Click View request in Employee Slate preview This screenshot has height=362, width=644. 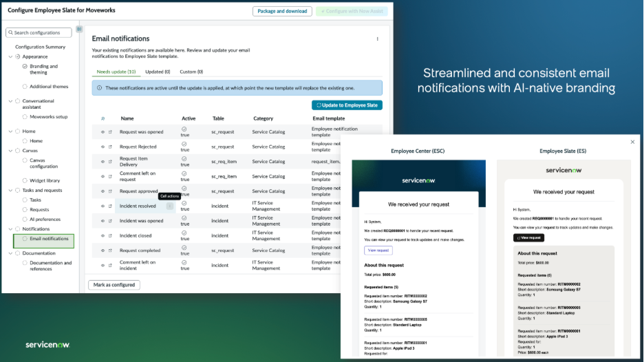528,238
